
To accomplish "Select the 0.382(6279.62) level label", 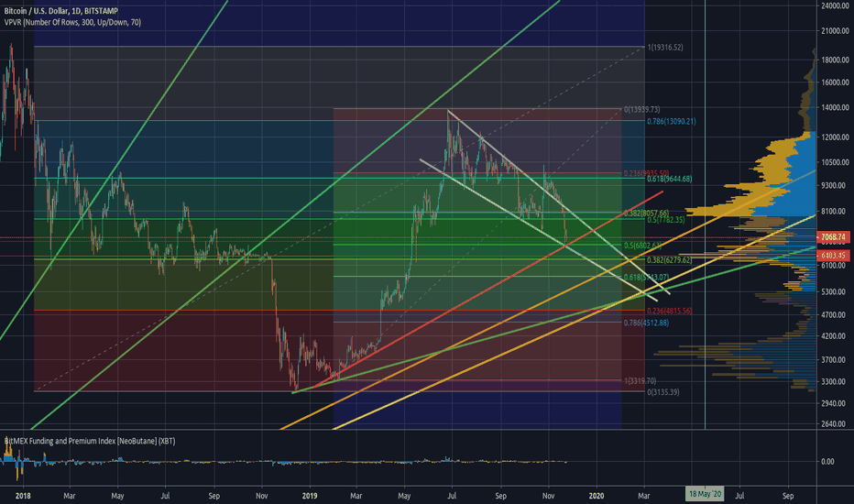I will [670, 260].
